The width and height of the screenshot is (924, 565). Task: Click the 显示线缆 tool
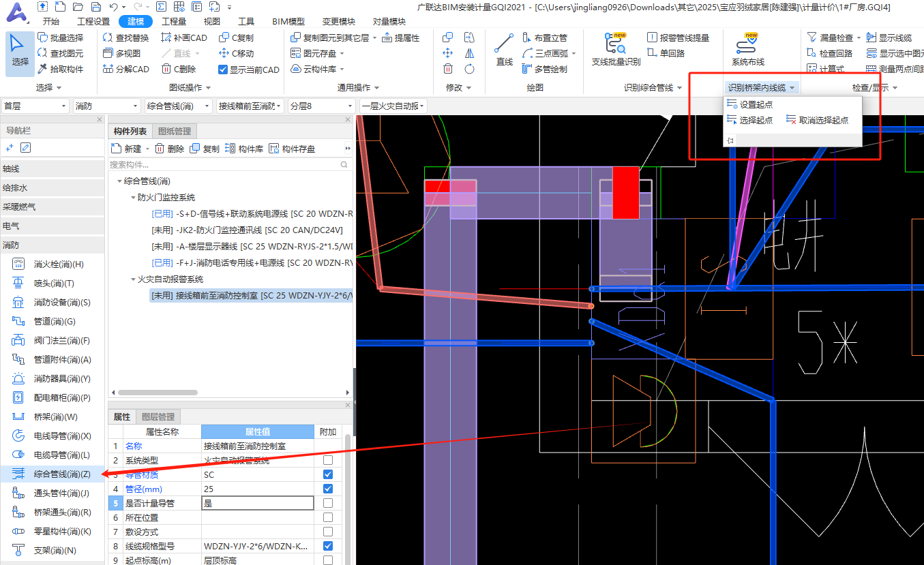(x=889, y=37)
